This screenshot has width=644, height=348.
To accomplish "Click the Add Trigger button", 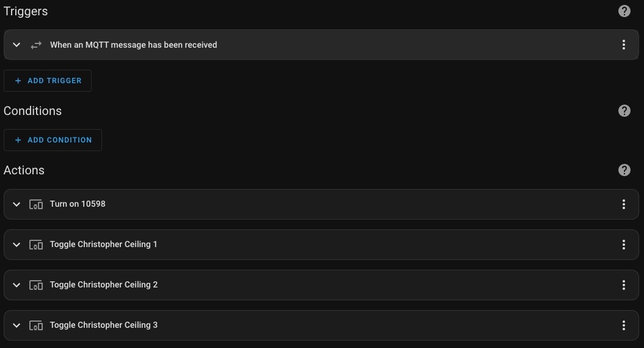I will tap(48, 81).
